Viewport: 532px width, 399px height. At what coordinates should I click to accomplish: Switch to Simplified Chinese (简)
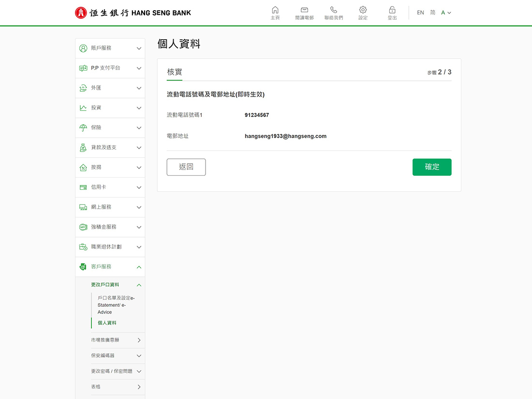point(432,13)
